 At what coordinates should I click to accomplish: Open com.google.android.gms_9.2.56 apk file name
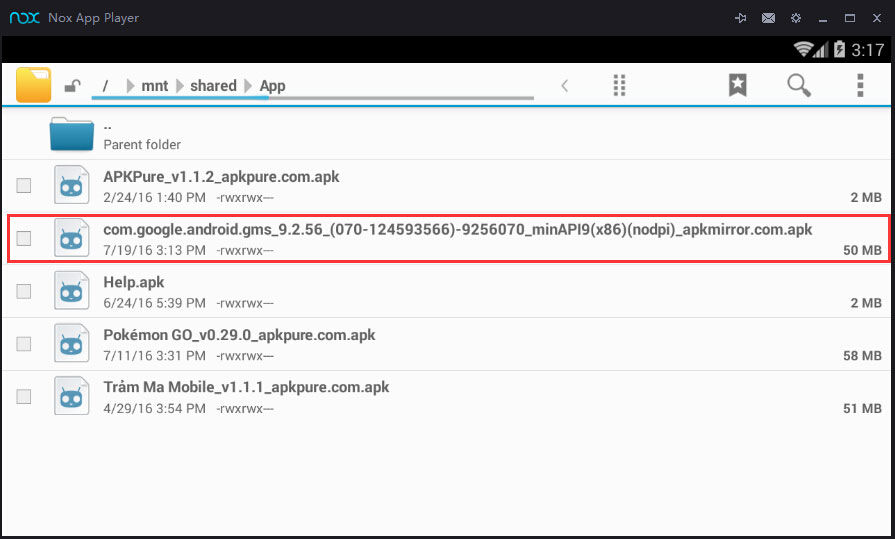click(457, 230)
